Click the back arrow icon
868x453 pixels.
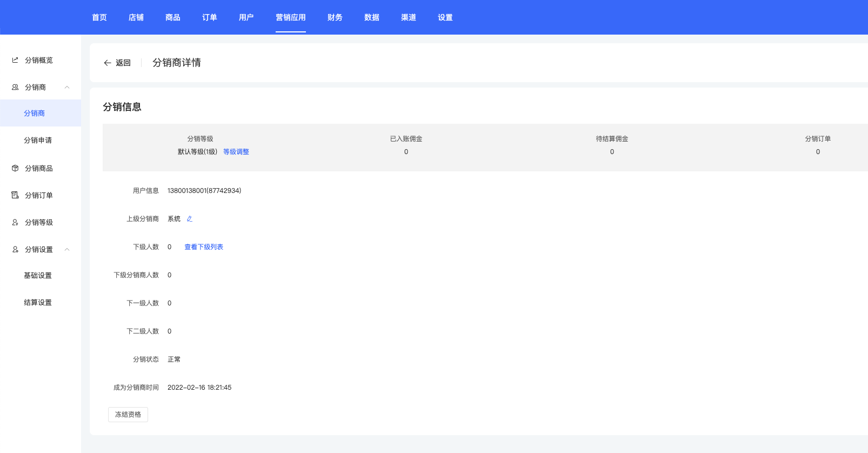click(108, 63)
